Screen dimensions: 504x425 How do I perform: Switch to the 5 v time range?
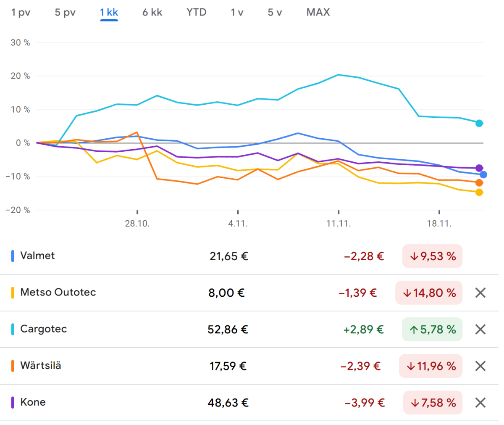tap(275, 13)
